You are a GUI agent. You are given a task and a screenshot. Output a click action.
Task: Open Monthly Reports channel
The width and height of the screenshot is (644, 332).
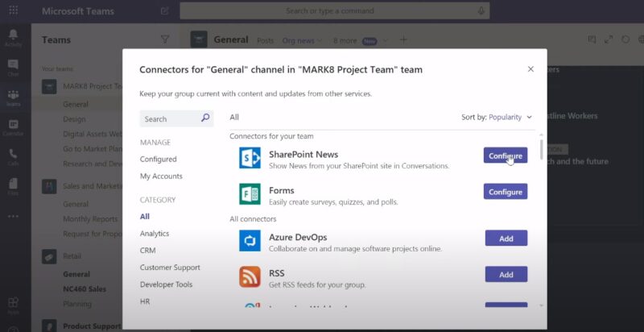point(90,219)
